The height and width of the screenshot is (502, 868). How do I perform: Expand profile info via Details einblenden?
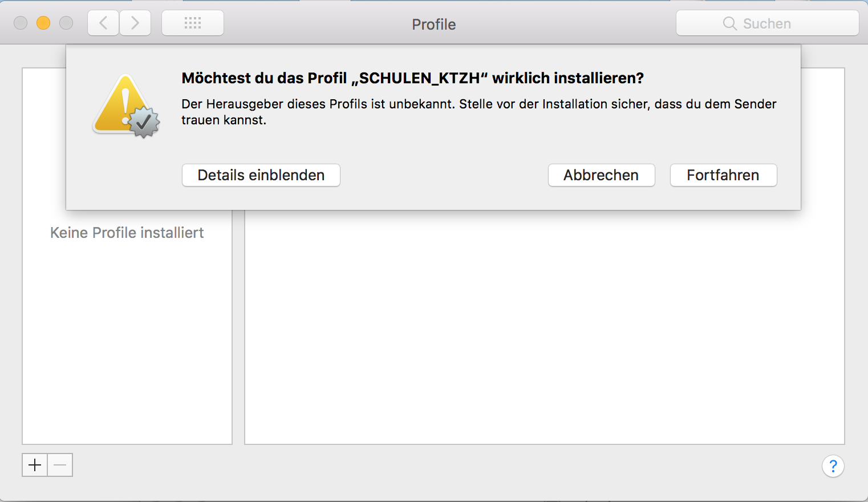(x=261, y=175)
